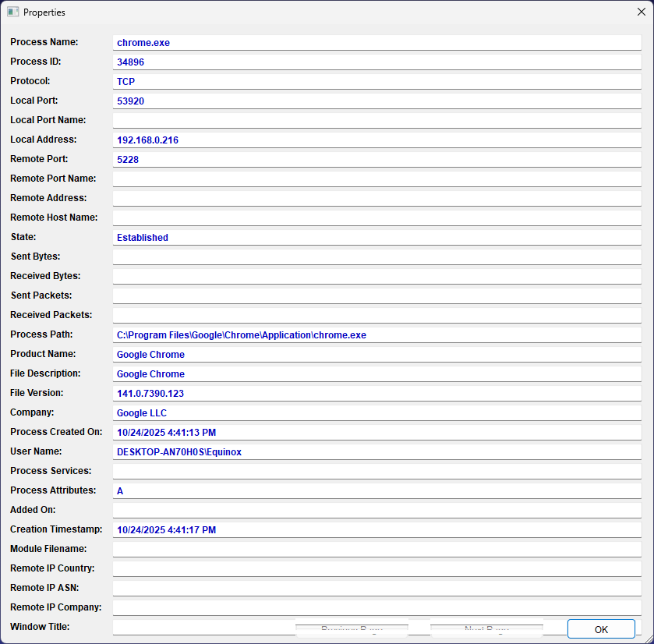This screenshot has width=654, height=644.
Task: Close the Properties dialog with X
Action: 641,12
